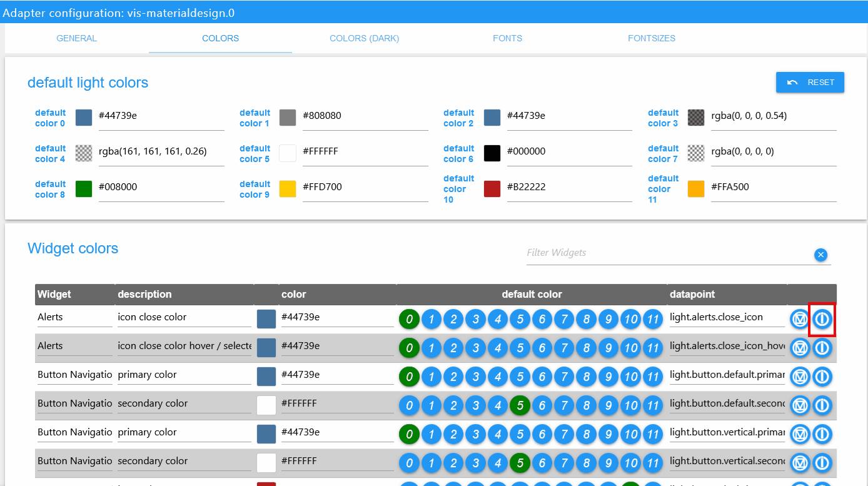This screenshot has width=868, height=486.
Task: Open the red swatch of default color 10
Action: [492, 189]
